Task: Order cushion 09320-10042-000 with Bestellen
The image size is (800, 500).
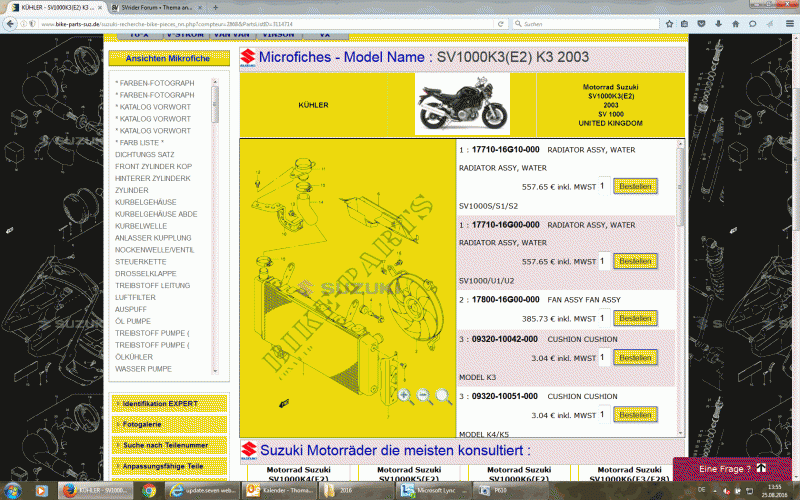Action: click(635, 358)
